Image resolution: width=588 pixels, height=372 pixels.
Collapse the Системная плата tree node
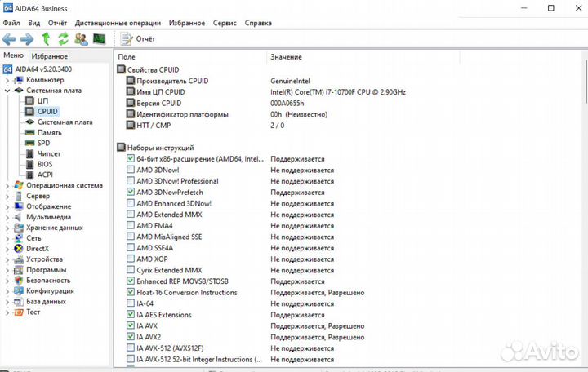pyautogui.click(x=7, y=91)
